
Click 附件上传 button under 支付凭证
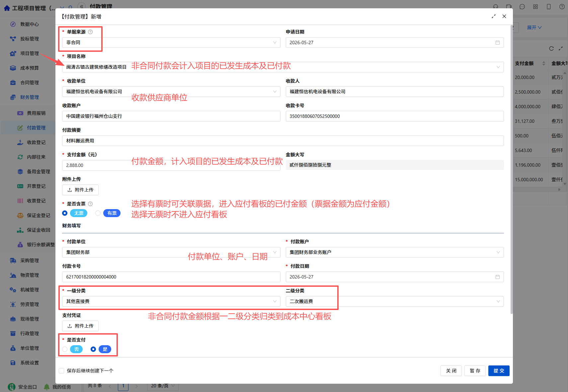pos(80,326)
